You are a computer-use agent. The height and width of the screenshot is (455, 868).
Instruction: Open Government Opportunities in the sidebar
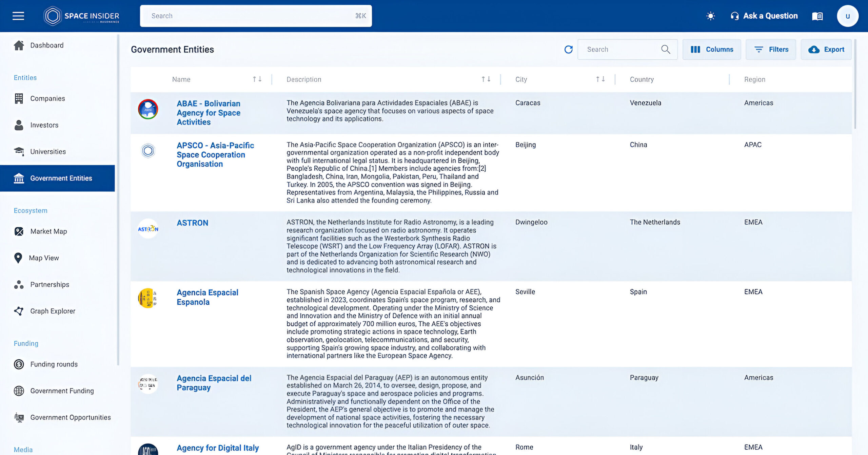(x=57, y=417)
